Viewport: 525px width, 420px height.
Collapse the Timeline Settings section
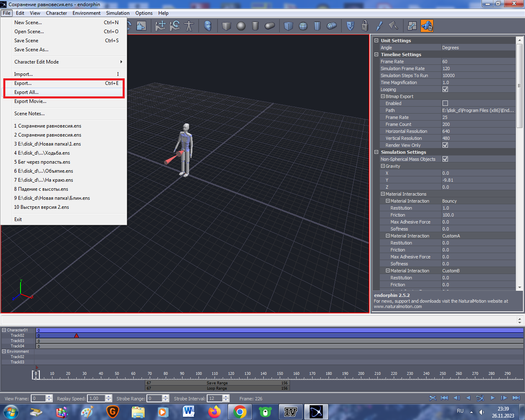[377, 55]
